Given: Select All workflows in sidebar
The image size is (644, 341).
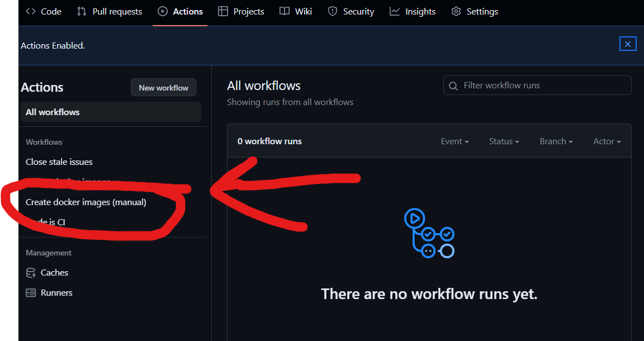Looking at the screenshot, I should coord(111,112).
